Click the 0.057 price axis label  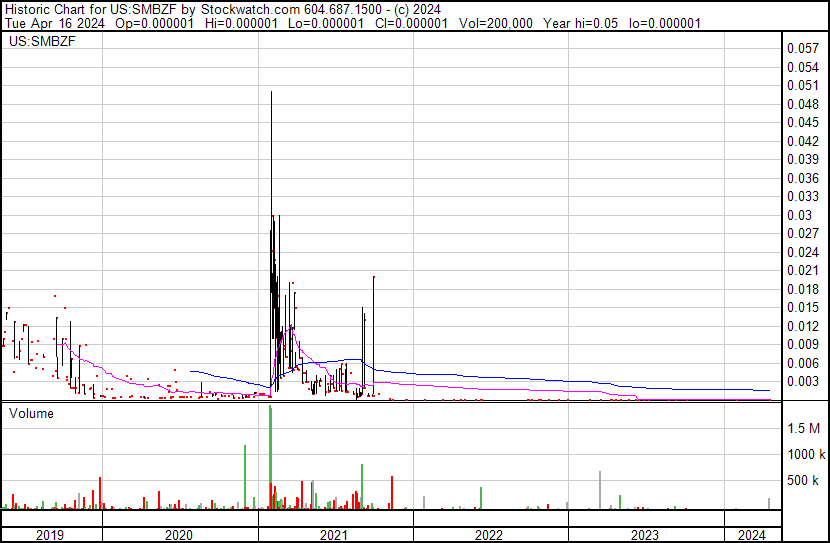pos(803,48)
